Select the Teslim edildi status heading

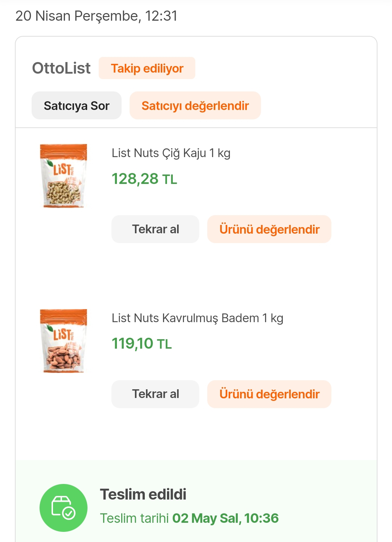(x=143, y=494)
